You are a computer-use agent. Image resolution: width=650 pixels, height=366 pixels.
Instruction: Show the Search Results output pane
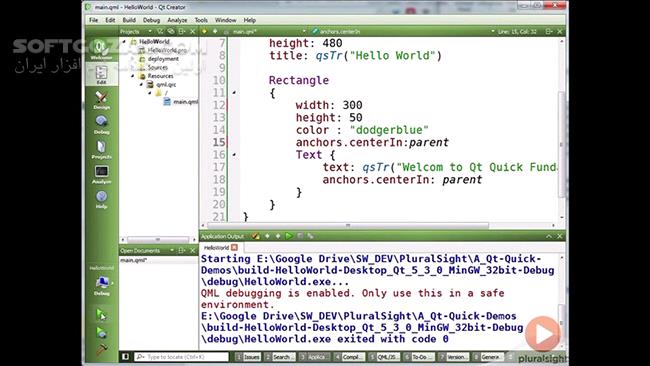point(280,357)
